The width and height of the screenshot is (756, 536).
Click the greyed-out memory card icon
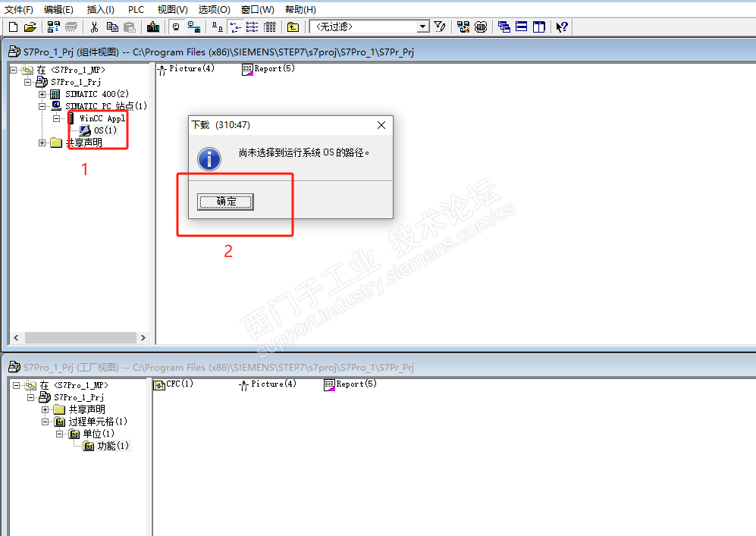coord(71,27)
